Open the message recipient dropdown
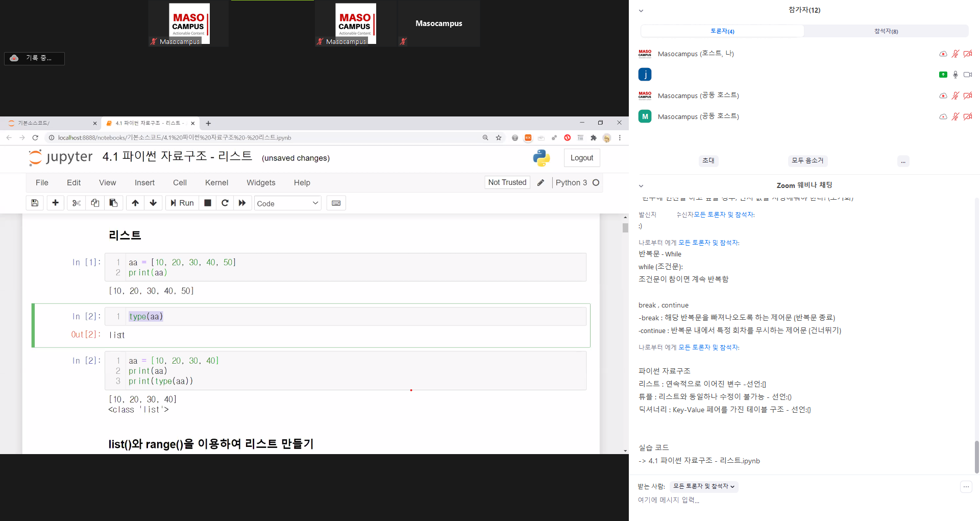980x521 pixels. tap(704, 486)
